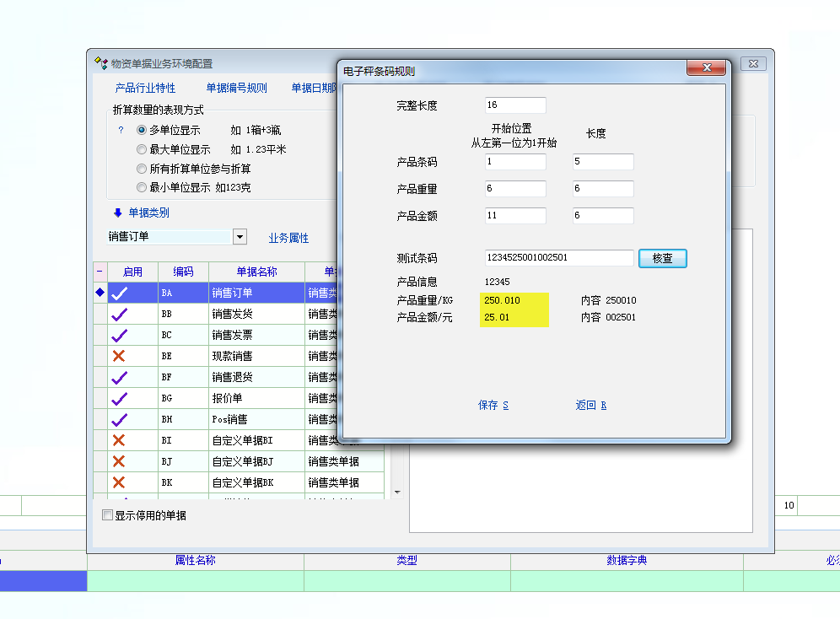The width and height of the screenshot is (840, 619).
Task: Click the red X icon in the BE 现款销售 row
Action: point(119,356)
